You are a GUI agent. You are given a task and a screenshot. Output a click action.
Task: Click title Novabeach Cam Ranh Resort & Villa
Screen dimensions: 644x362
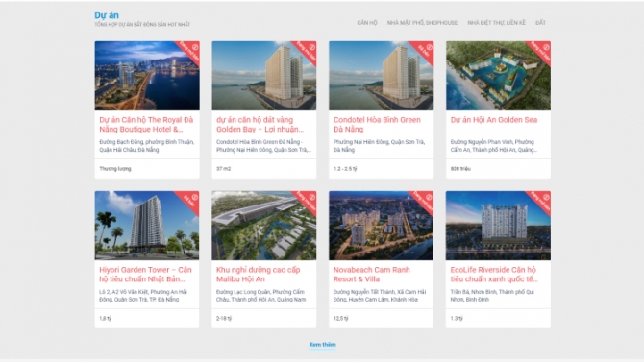(371, 275)
